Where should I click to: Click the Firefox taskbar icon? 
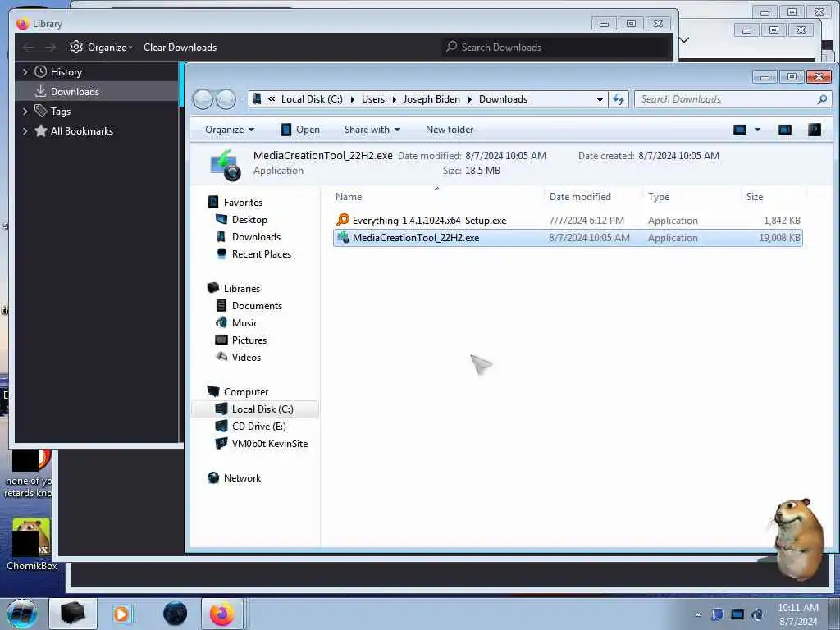221,614
